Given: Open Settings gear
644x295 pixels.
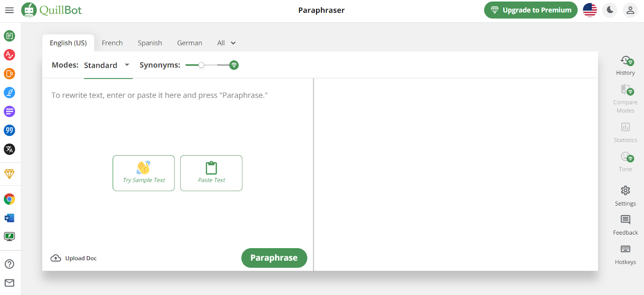Looking at the screenshot, I should [x=625, y=196].
